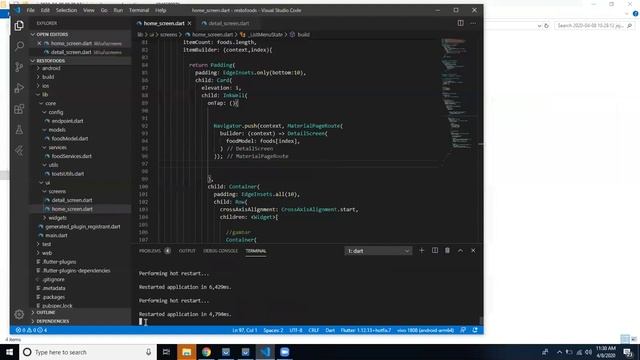
Task: Open the terminal selector dropdown '1: dart'
Action: 378,251
